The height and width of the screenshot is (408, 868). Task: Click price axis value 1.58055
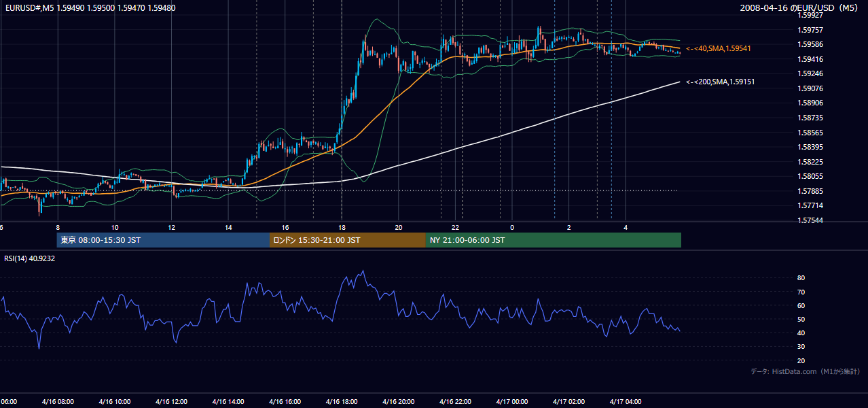810,176
